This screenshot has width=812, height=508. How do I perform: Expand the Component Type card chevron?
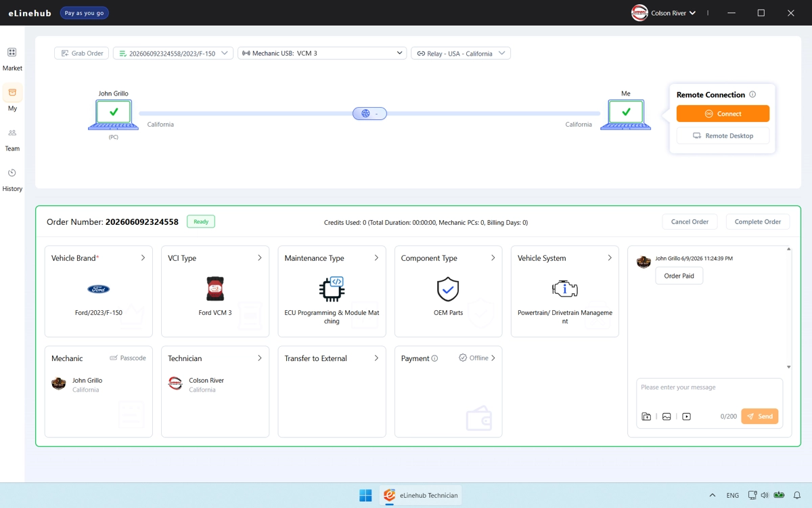493,258
